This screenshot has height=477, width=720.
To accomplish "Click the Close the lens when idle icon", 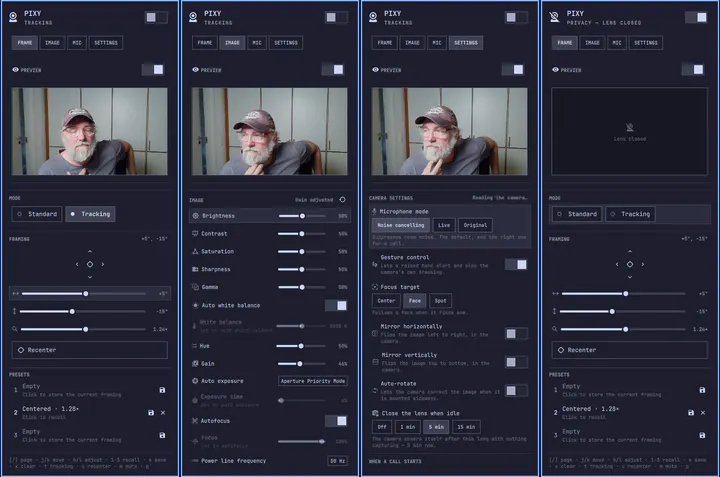I will (x=375, y=413).
